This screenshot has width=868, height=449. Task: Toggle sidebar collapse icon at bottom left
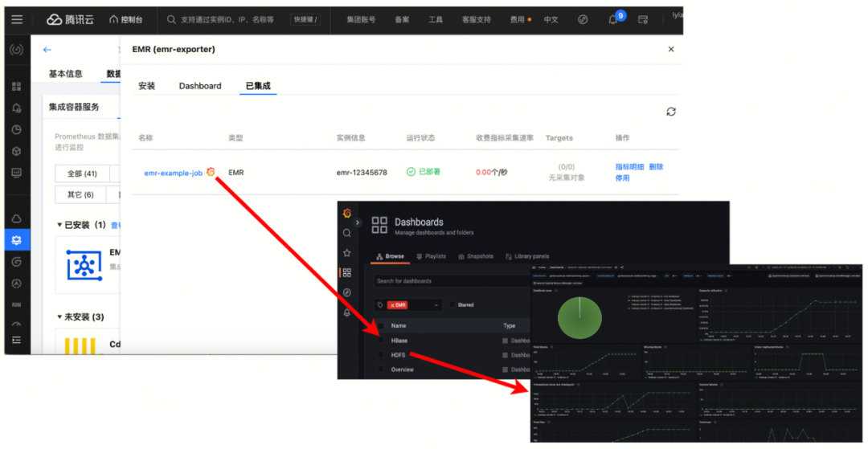click(17, 340)
